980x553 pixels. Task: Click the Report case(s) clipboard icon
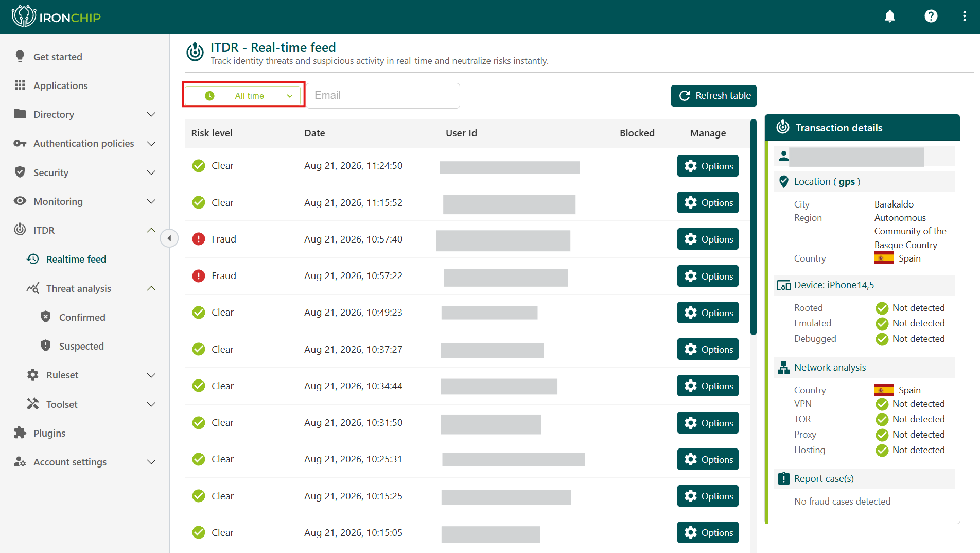(784, 478)
